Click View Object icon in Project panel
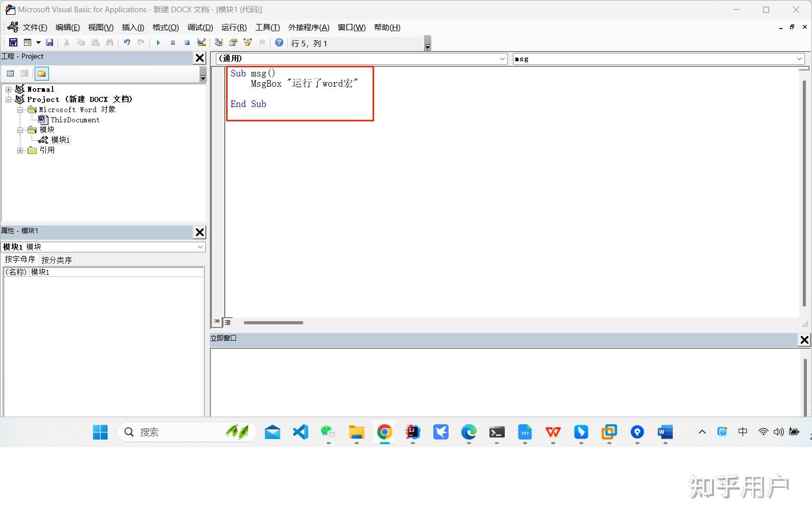812x515 pixels. tap(24, 73)
